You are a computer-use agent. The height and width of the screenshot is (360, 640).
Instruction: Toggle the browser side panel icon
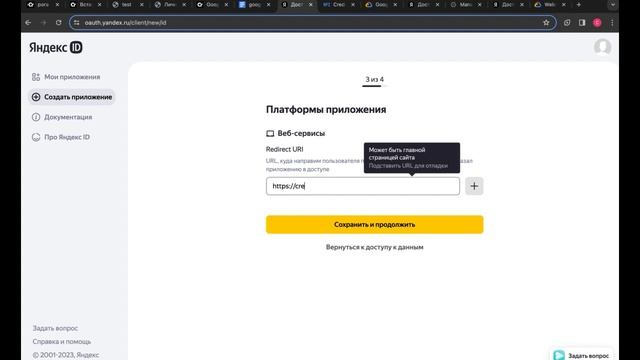[x=582, y=23]
